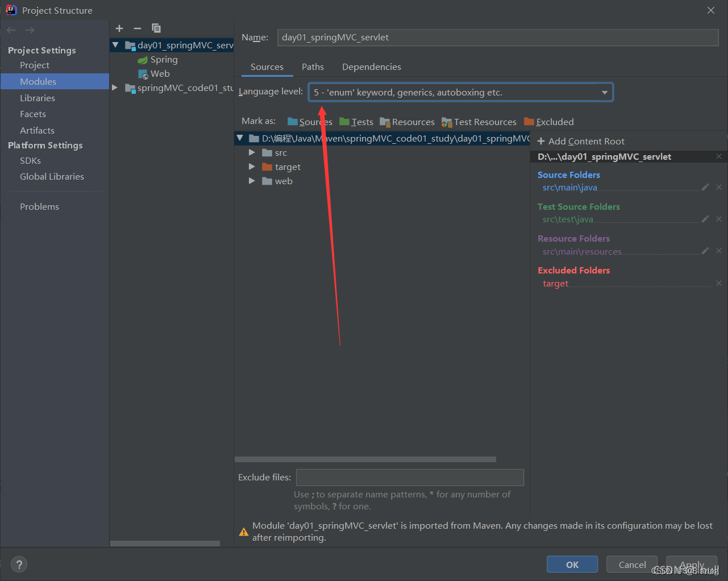Click the module Name field
This screenshot has width=728, height=581.
[x=498, y=38]
